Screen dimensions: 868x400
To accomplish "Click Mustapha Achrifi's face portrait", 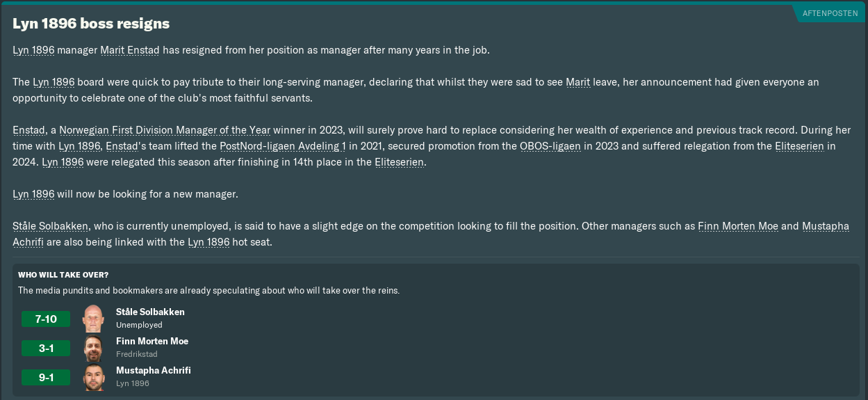I will point(93,377).
